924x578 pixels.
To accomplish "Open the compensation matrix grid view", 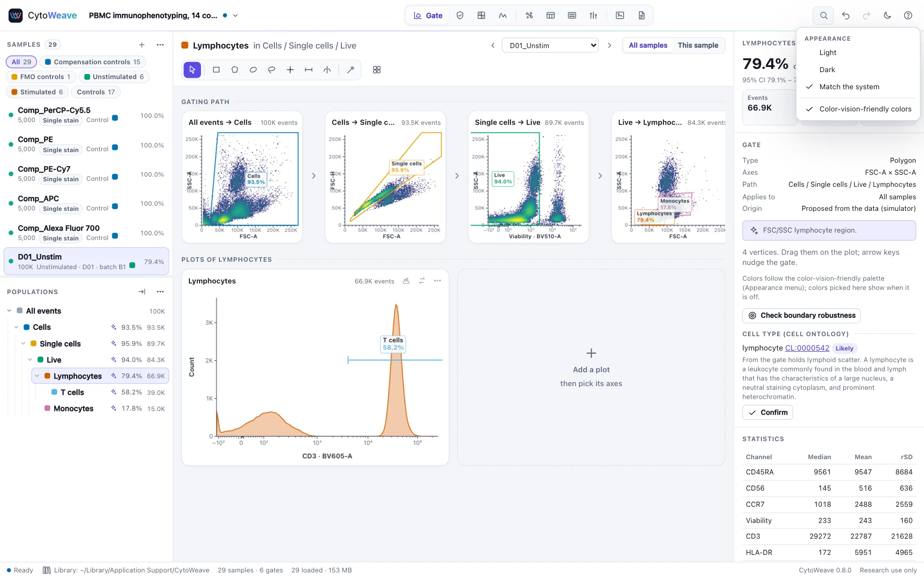I will coord(481,15).
